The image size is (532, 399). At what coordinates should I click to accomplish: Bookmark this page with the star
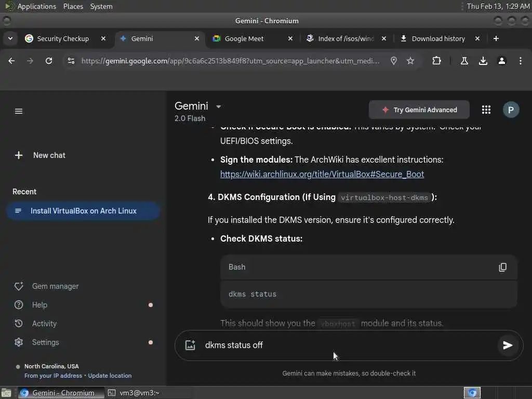[x=410, y=61]
